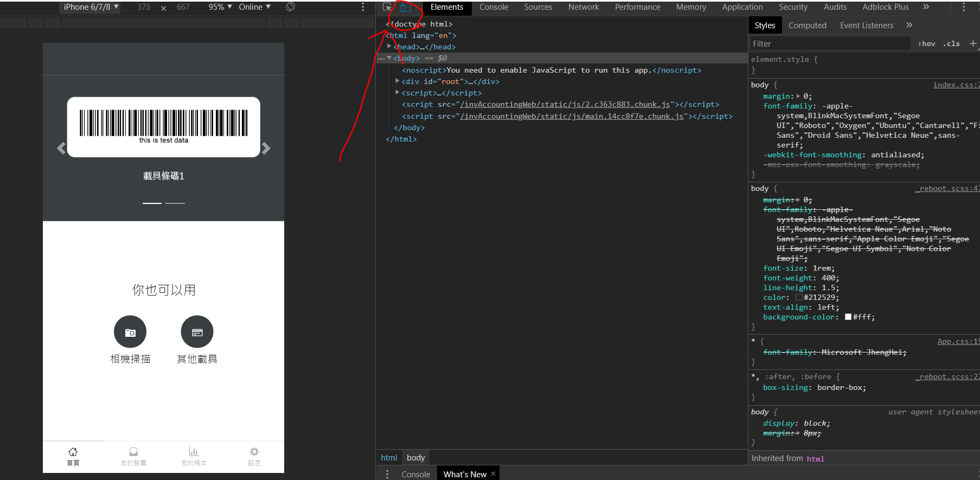The height and width of the screenshot is (480, 980).
Task: Click html breadcrumb in elements path
Action: [x=389, y=457]
